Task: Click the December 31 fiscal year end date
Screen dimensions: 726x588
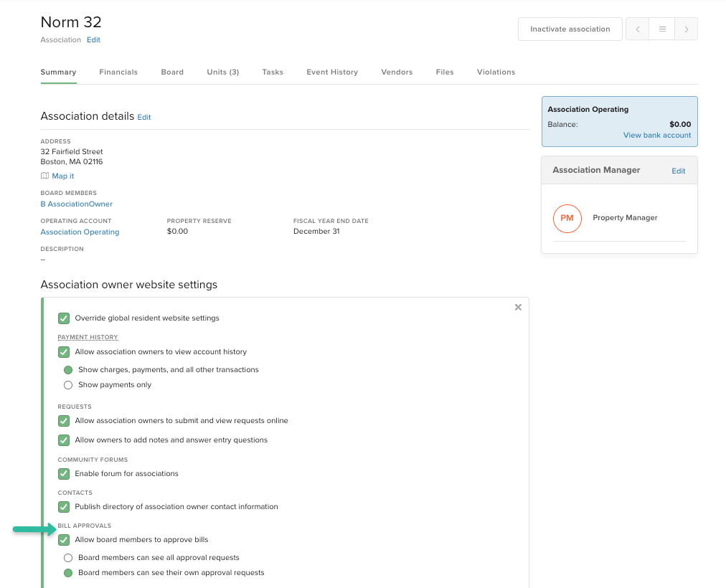Action: pos(316,232)
